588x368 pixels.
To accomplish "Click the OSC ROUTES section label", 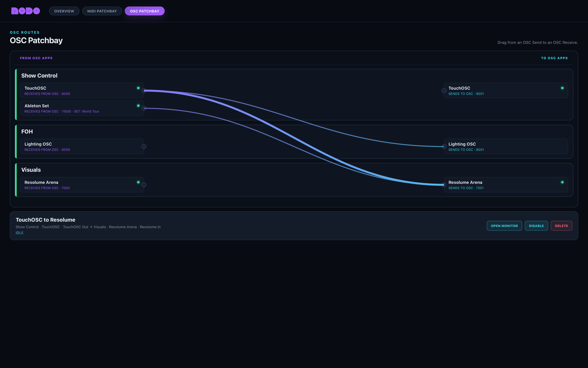I will pos(24,32).
